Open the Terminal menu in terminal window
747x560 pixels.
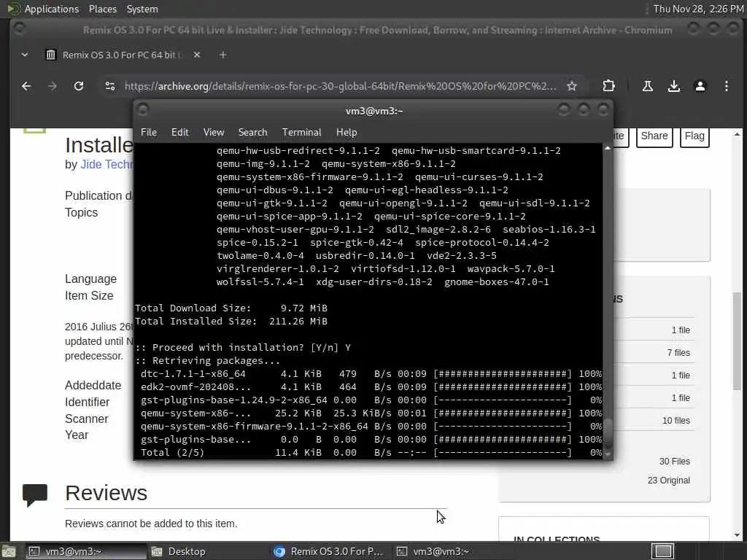pyautogui.click(x=301, y=133)
